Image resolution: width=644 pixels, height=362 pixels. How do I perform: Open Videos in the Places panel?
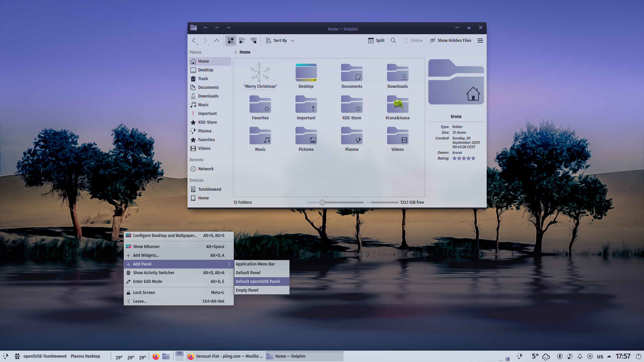coord(210,148)
